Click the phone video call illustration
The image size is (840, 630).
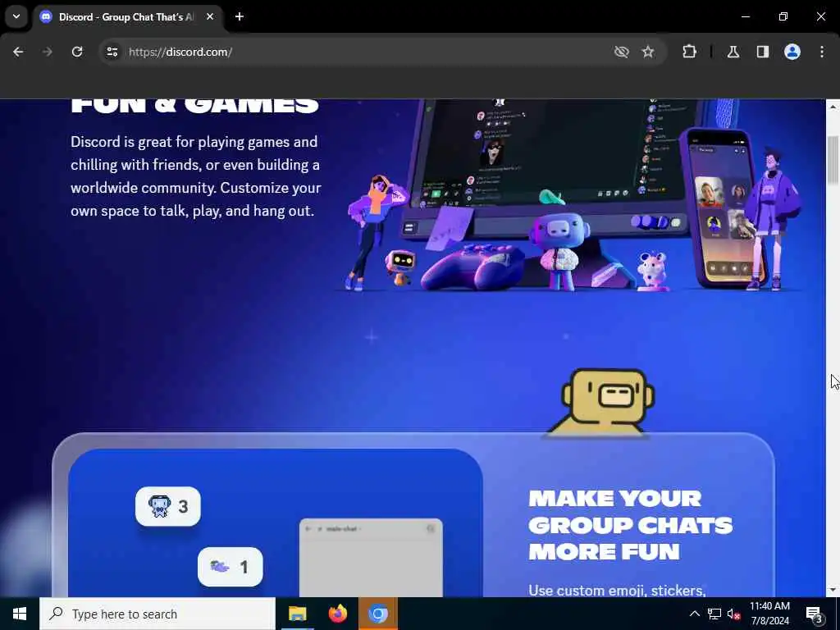720,209
